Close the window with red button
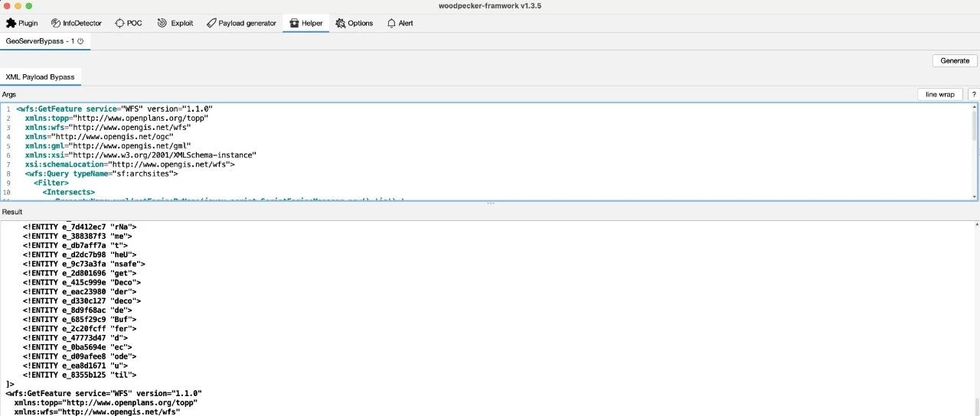 click(7, 6)
